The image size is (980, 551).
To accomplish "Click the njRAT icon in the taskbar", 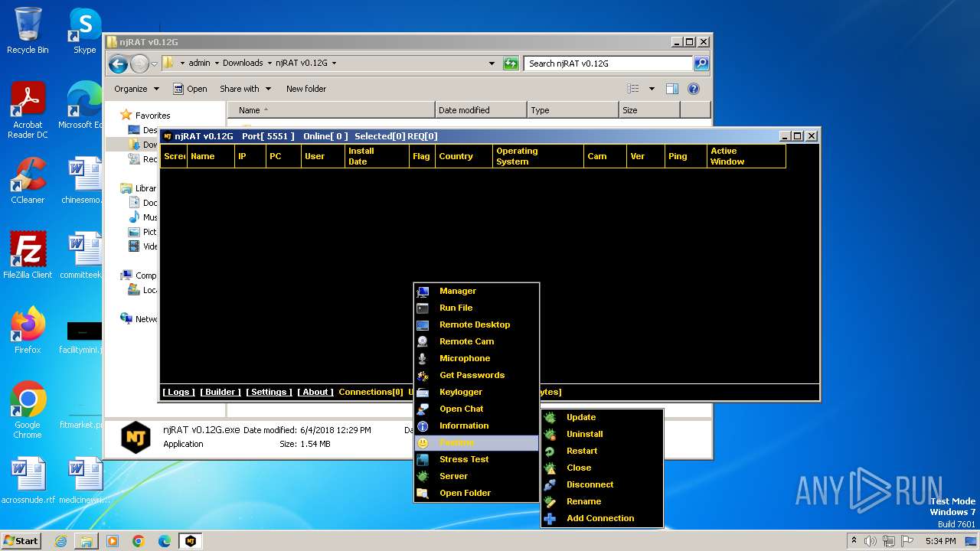I will [x=191, y=541].
